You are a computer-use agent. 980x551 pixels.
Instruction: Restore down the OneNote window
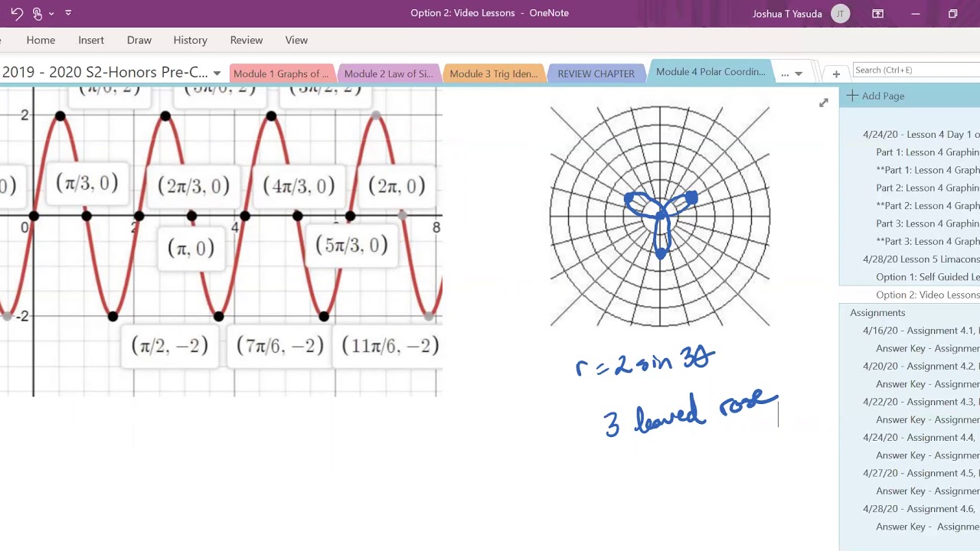(952, 13)
